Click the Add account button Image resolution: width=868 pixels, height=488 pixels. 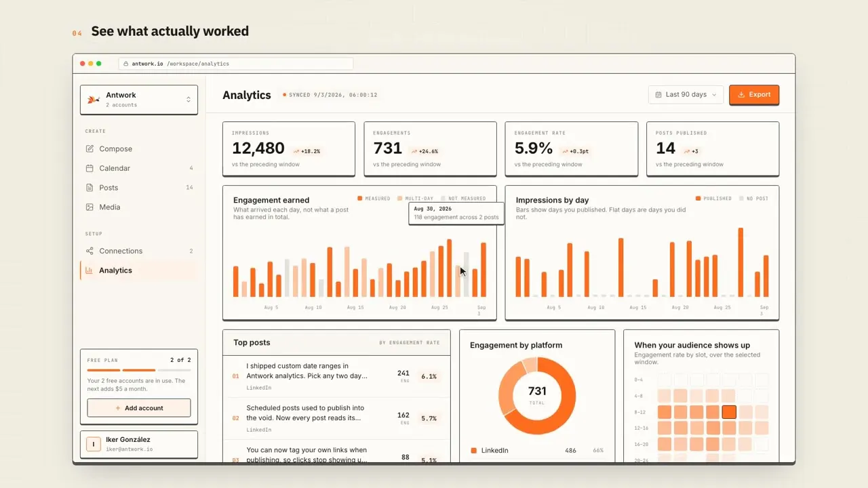(139, 408)
